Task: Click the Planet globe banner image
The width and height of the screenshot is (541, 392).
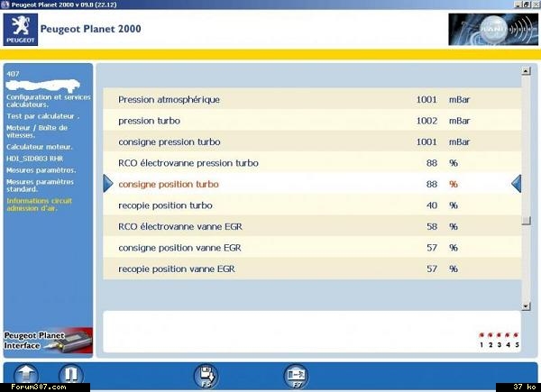Action: (x=486, y=30)
